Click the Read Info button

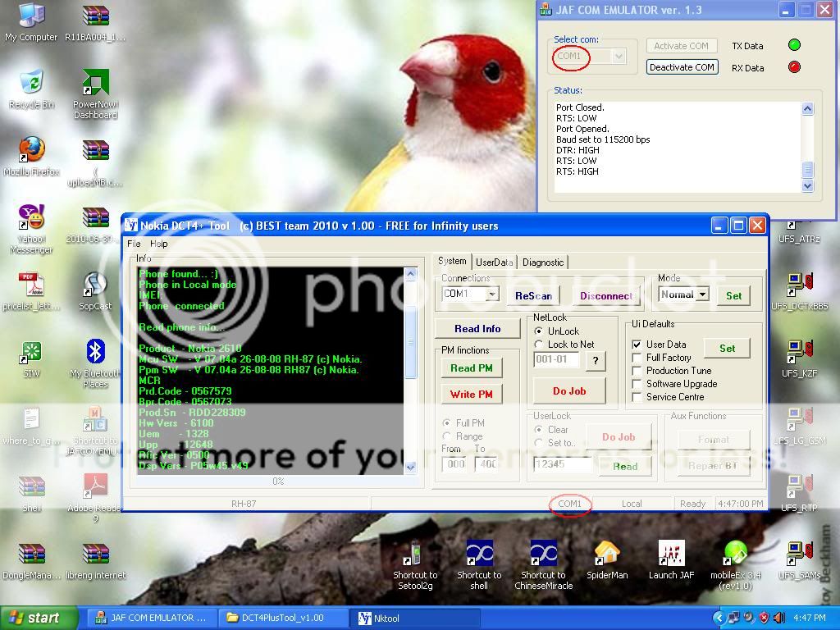click(x=477, y=329)
